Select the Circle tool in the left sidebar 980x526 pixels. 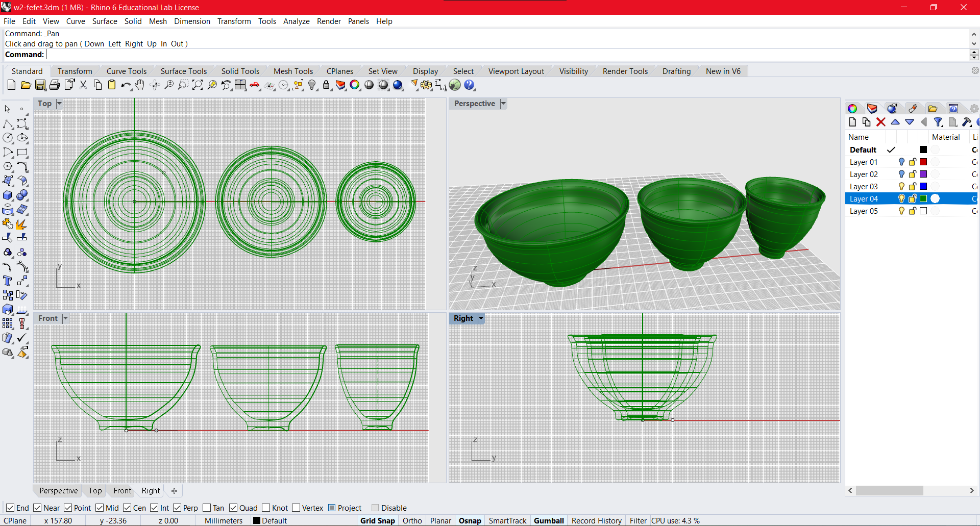point(8,138)
